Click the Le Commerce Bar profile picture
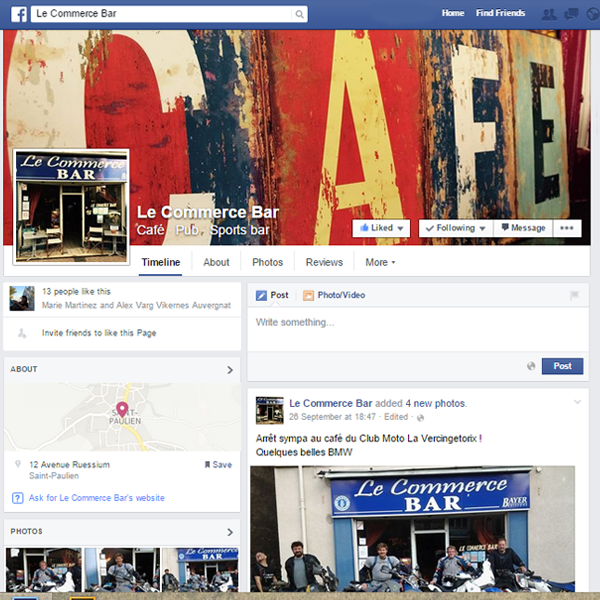 [71, 207]
